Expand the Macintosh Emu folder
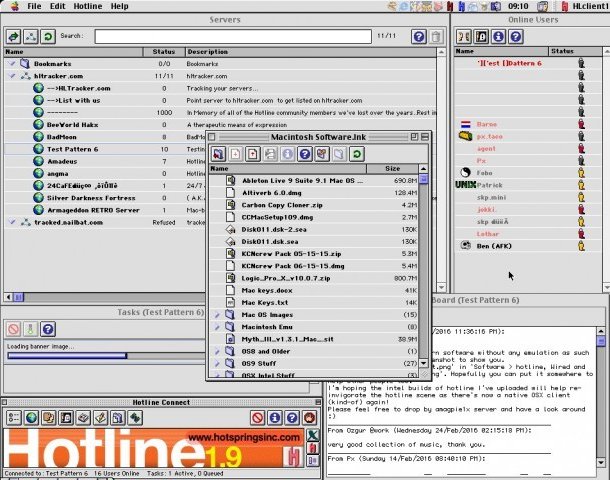This screenshot has height=480, width=610. coord(217,327)
